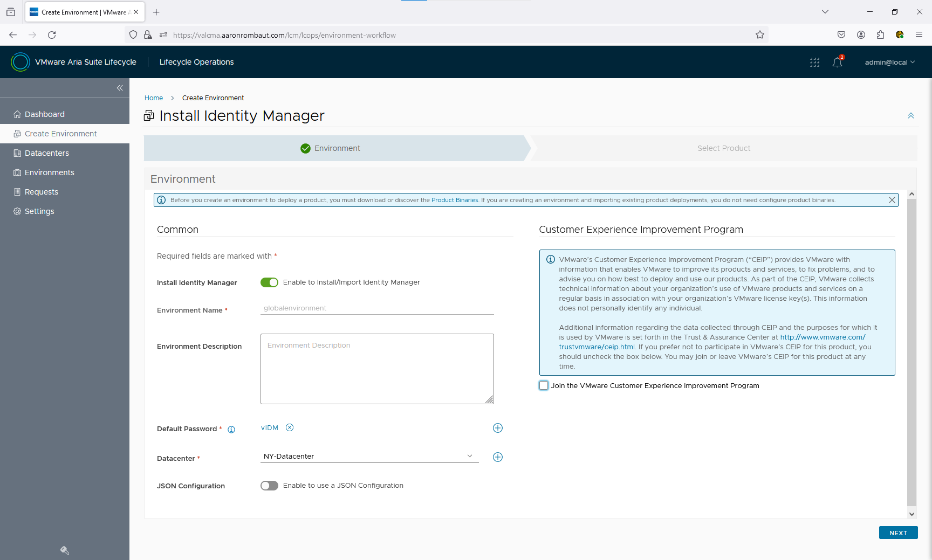Viewport: 932px width, 560px height.
Task: Enable the JSON Configuration toggle
Action: [x=269, y=485]
